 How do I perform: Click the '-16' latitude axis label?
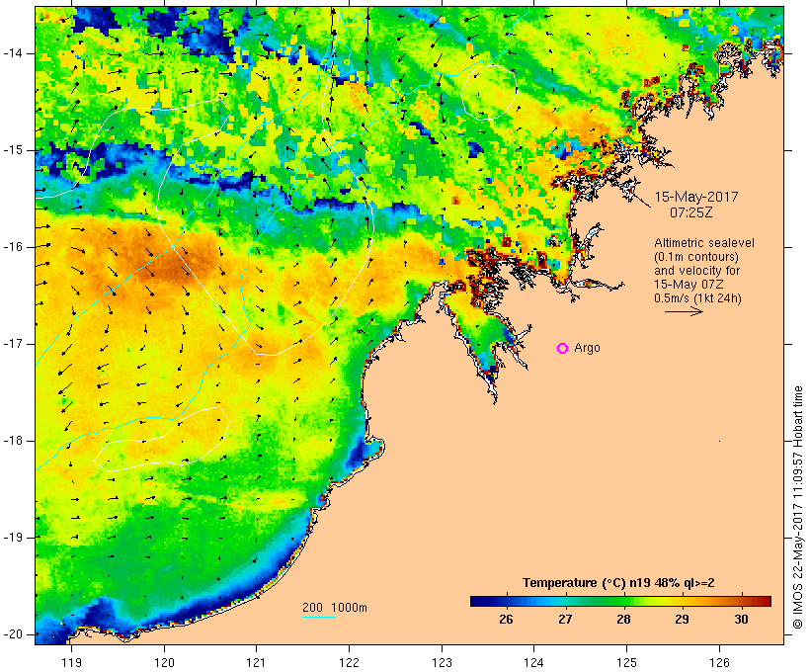tap(13, 247)
